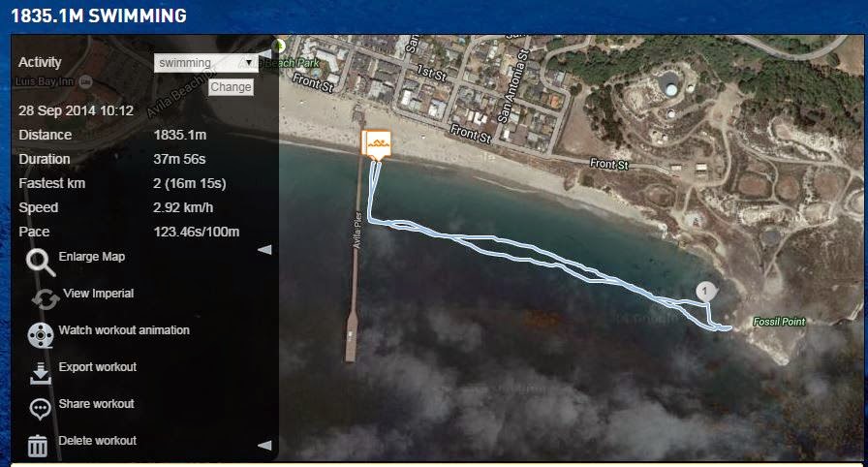
Task: Click the speed value 2.92 km/h
Action: click(x=183, y=207)
